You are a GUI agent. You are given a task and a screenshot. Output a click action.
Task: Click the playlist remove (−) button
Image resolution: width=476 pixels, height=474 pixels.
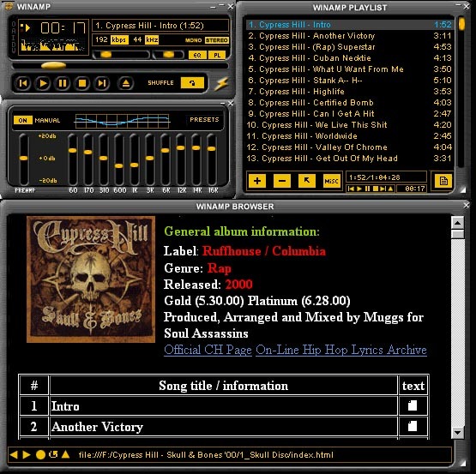coord(282,181)
